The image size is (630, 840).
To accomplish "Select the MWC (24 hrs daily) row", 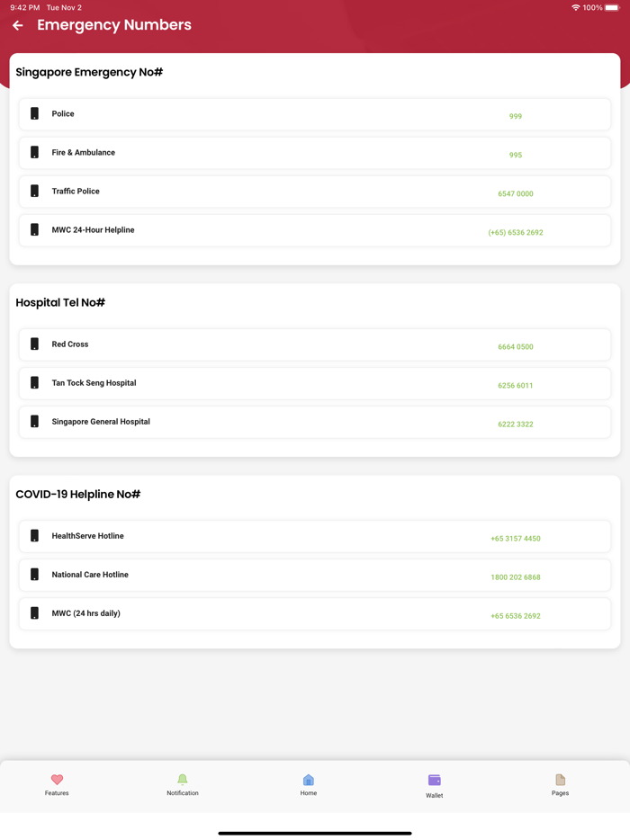I will (x=315, y=614).
